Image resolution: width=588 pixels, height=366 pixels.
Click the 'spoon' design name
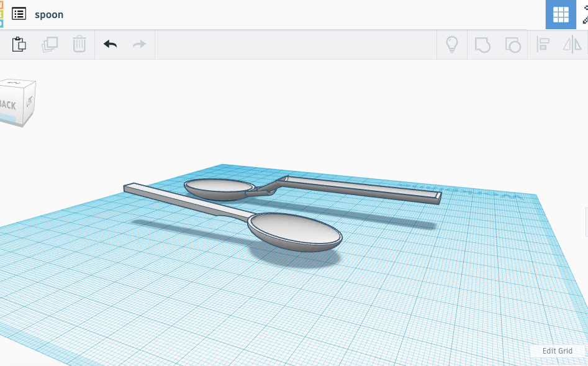[49, 14]
